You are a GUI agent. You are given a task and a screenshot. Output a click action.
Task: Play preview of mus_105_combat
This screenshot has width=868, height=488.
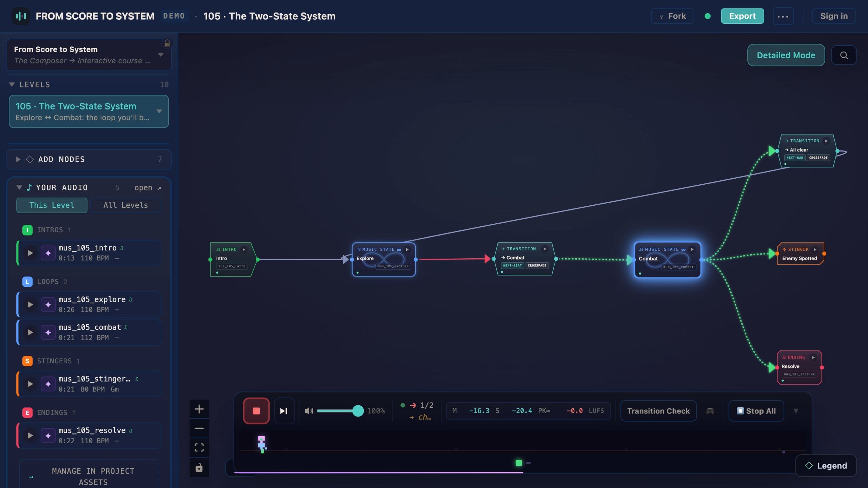30,332
